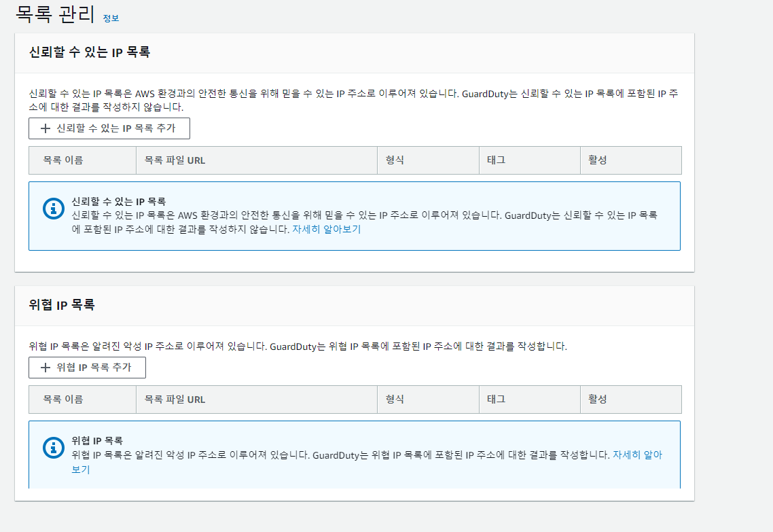Click the 위협 IP 목록 추가 button
The image size is (773, 532).
click(87, 368)
